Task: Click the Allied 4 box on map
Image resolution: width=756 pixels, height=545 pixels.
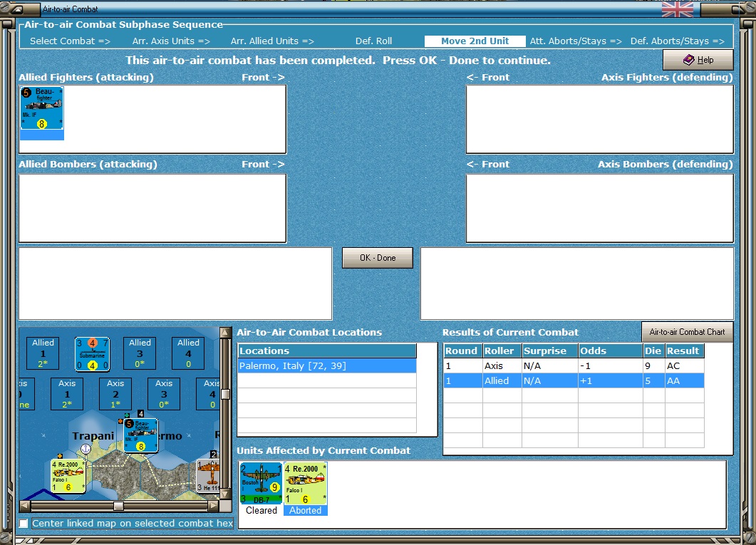Action: click(188, 353)
